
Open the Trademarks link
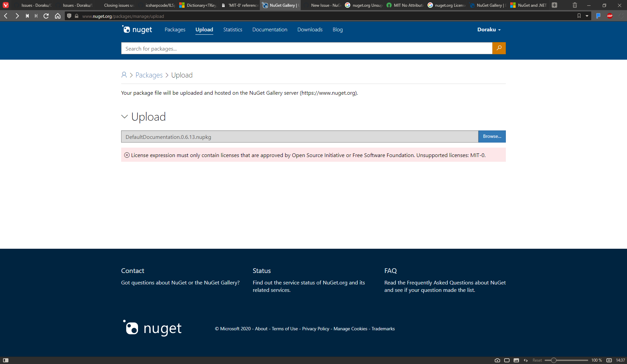(383, 329)
